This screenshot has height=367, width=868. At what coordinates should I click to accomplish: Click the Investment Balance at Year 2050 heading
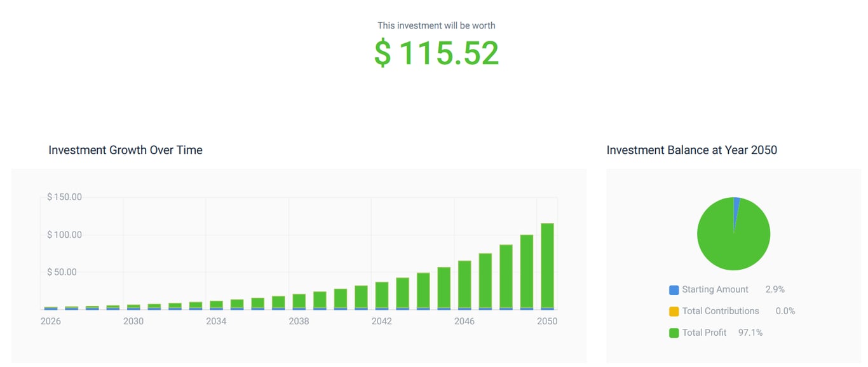pos(691,150)
